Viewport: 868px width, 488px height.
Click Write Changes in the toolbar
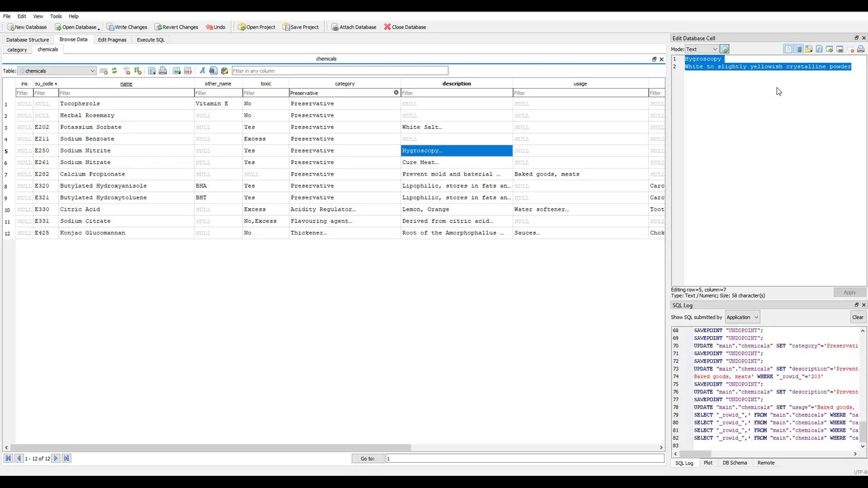click(127, 27)
